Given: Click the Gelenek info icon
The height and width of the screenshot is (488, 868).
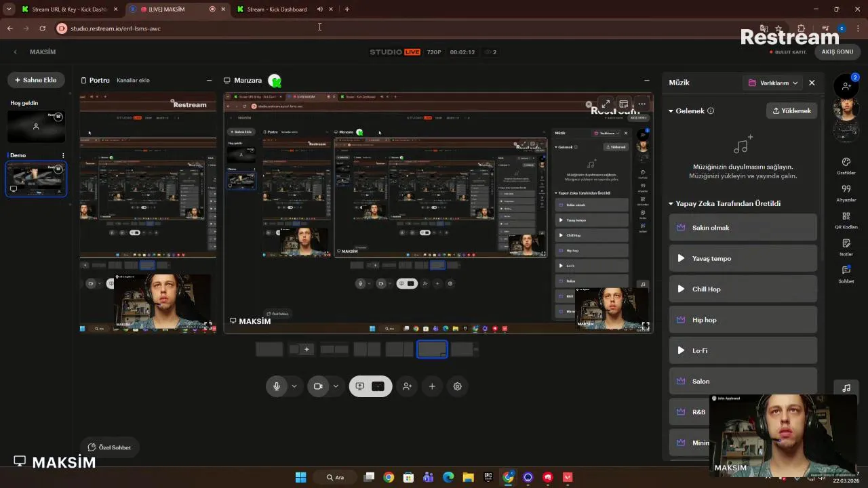Looking at the screenshot, I should click(x=711, y=110).
